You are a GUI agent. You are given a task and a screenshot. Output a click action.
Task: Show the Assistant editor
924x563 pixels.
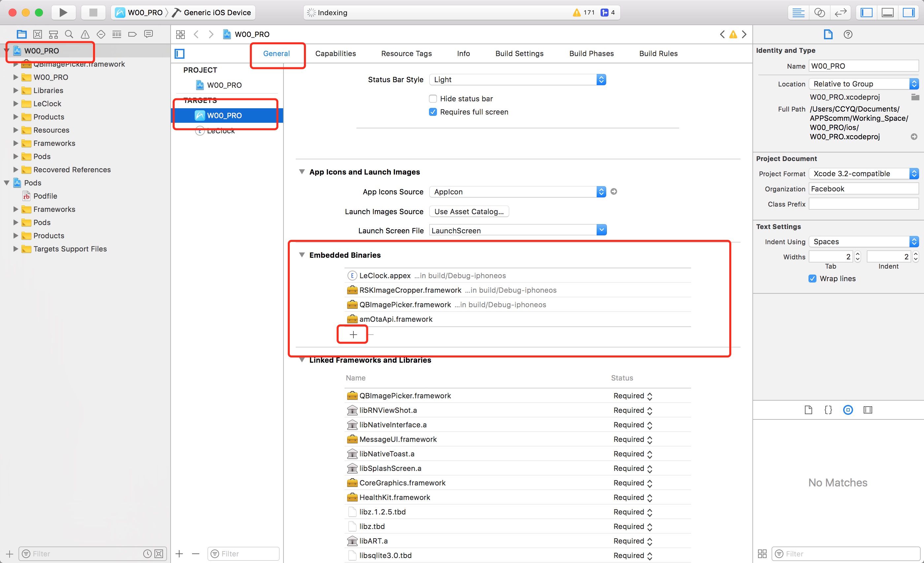pos(819,13)
